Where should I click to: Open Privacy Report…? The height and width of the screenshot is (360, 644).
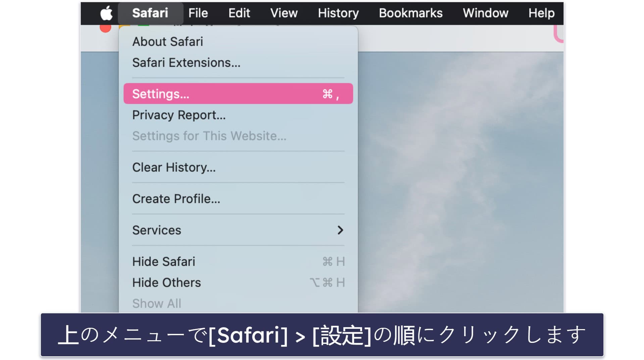[238, 115]
